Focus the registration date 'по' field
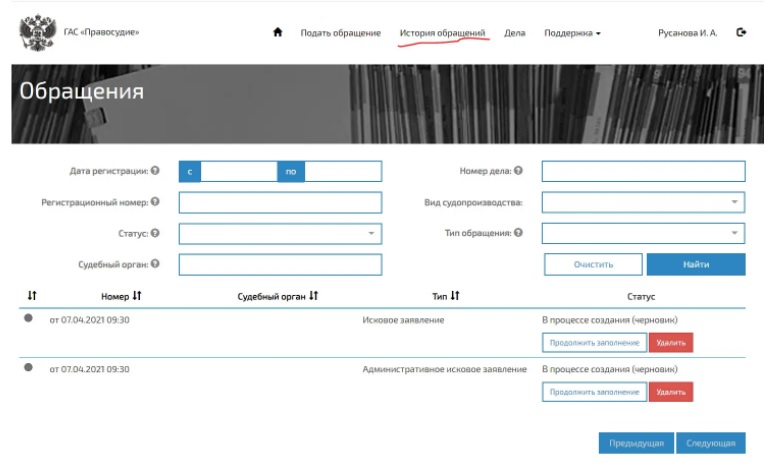The width and height of the screenshot is (775, 466). 343,171
